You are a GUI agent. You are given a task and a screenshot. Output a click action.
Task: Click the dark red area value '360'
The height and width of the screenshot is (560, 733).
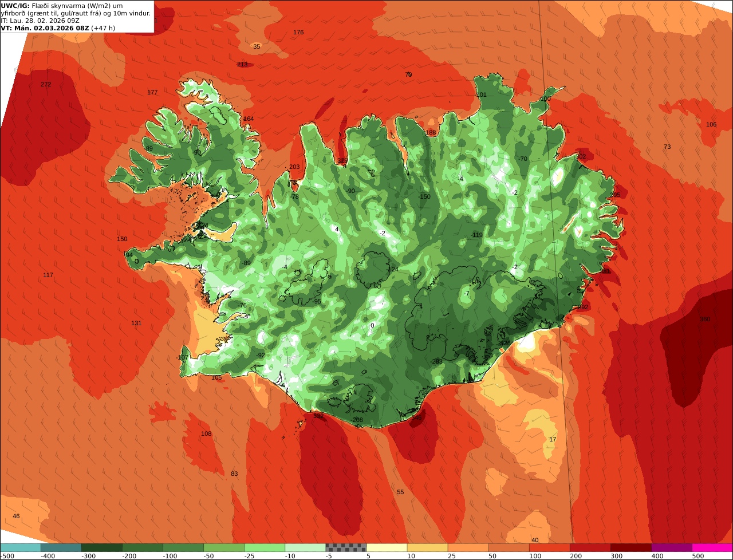705,320
